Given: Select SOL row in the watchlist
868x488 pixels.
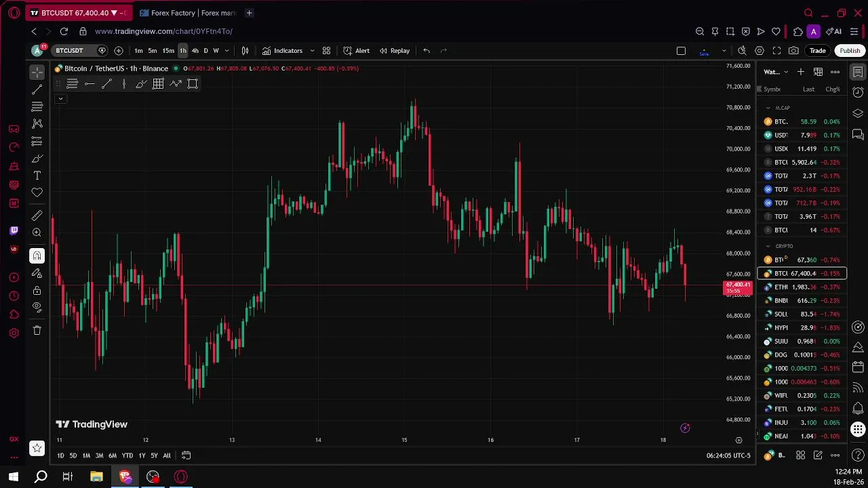Looking at the screenshot, I should point(802,314).
